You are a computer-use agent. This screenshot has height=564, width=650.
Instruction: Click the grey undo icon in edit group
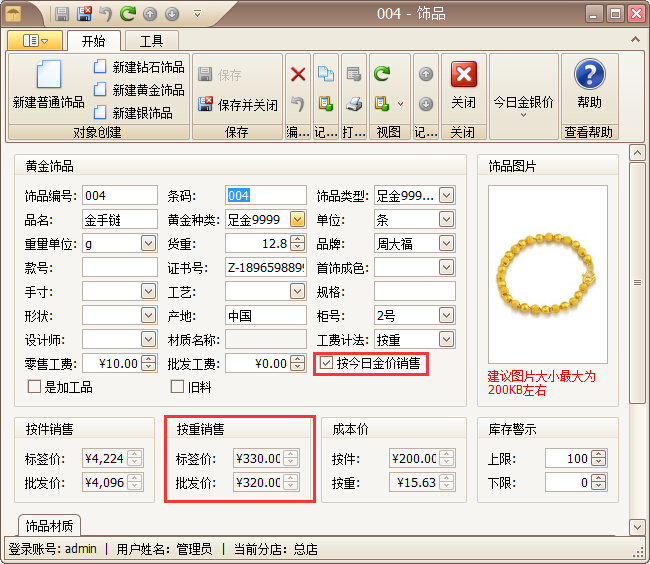point(298,104)
